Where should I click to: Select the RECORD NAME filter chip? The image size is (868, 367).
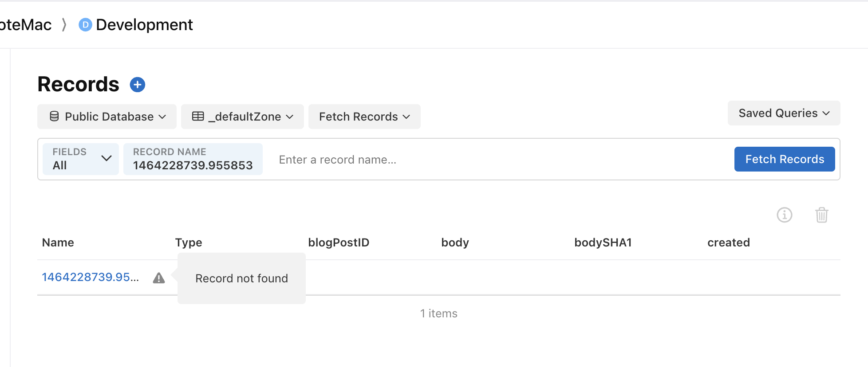coord(193,159)
